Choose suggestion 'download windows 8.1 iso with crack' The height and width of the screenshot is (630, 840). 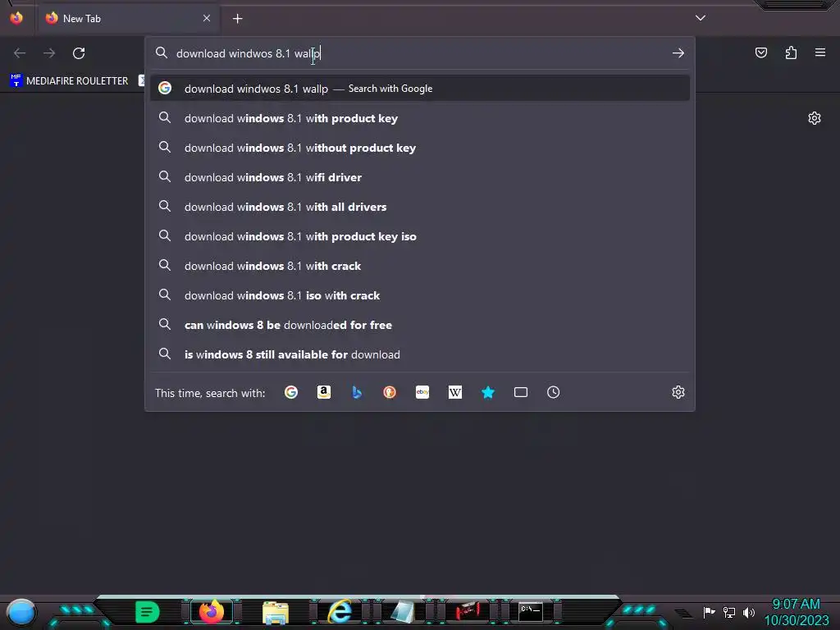pos(420,295)
